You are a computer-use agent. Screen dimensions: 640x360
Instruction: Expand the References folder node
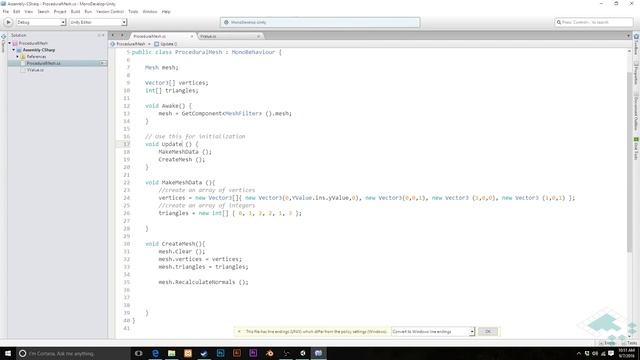[18, 57]
